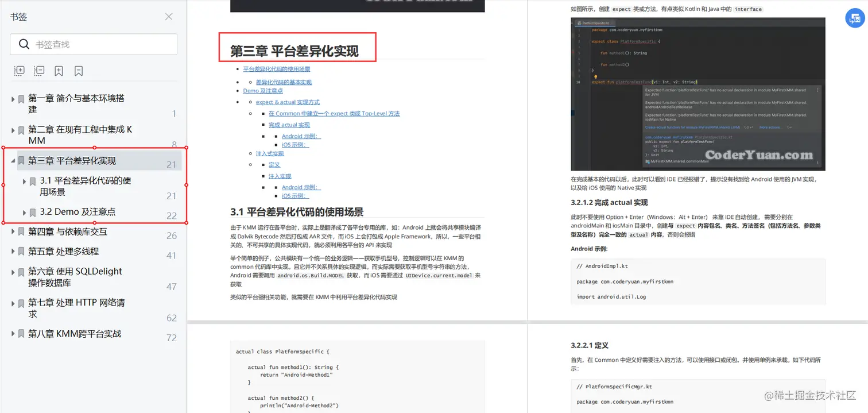Collapse the 第三章 平台差异化实现 chapter
868x413 pixels.
pos(13,160)
